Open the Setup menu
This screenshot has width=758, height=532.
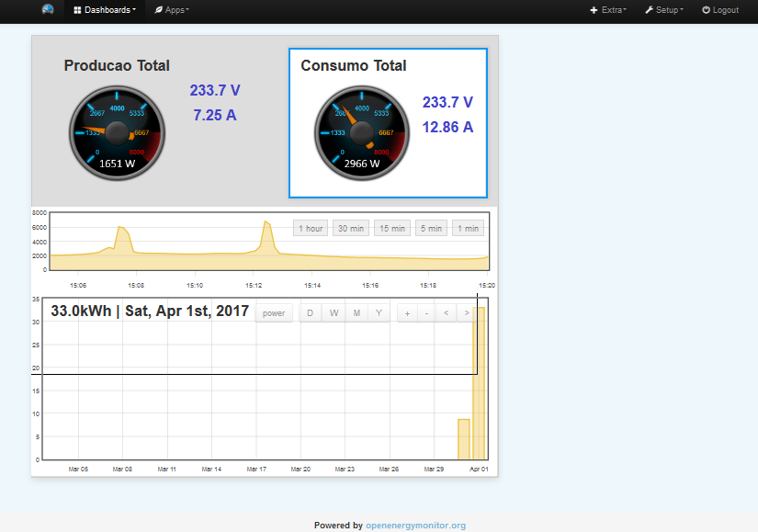[664, 10]
